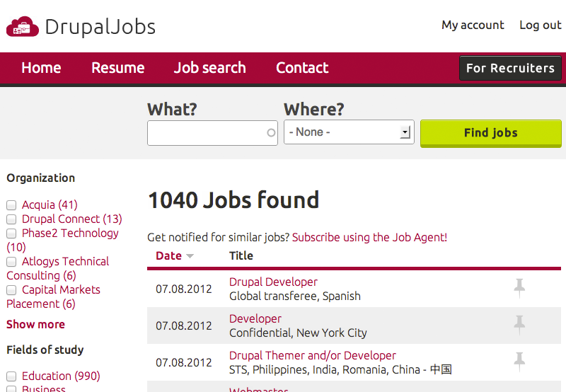566x392 pixels.
Task: Click the Education (990) filter link
Action: click(61, 376)
